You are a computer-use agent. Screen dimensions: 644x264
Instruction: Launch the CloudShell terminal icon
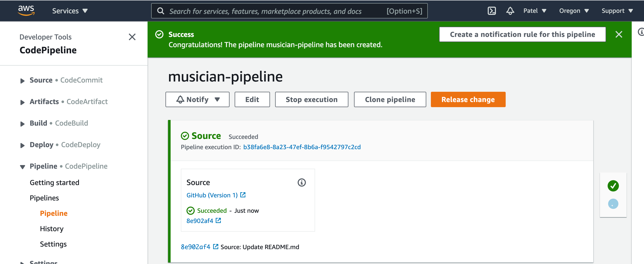coord(492,11)
